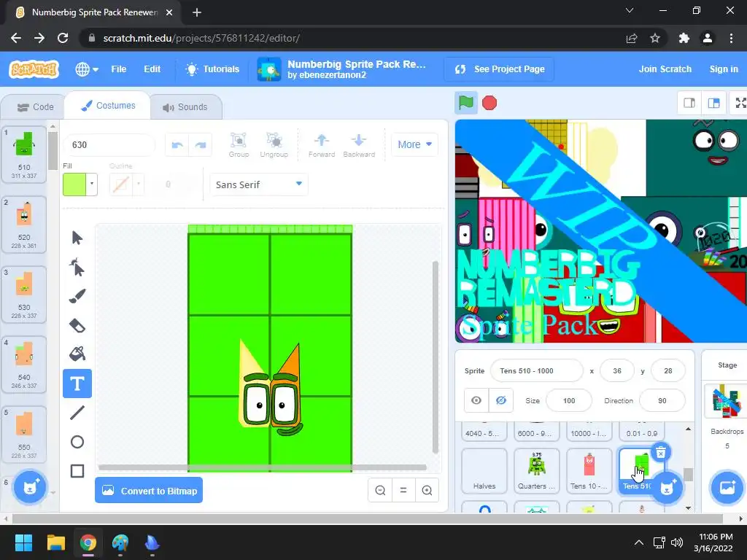
Task: Select the Quarters sprite
Action: (536, 470)
